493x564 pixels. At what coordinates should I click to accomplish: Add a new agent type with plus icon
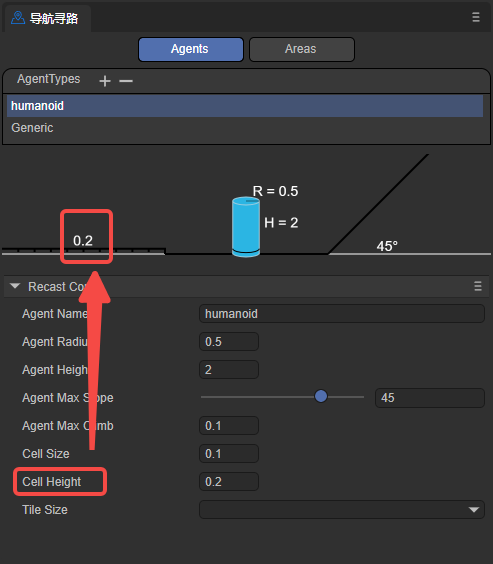pyautogui.click(x=105, y=81)
